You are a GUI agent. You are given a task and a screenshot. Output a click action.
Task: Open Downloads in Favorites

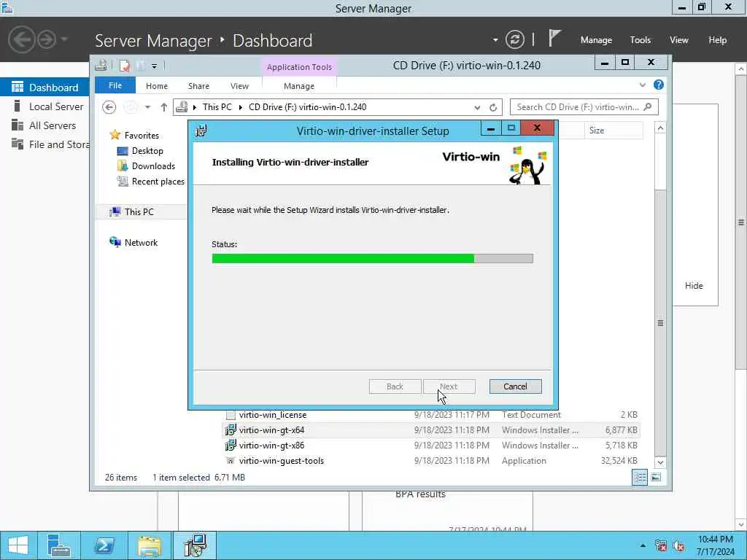[x=153, y=166]
